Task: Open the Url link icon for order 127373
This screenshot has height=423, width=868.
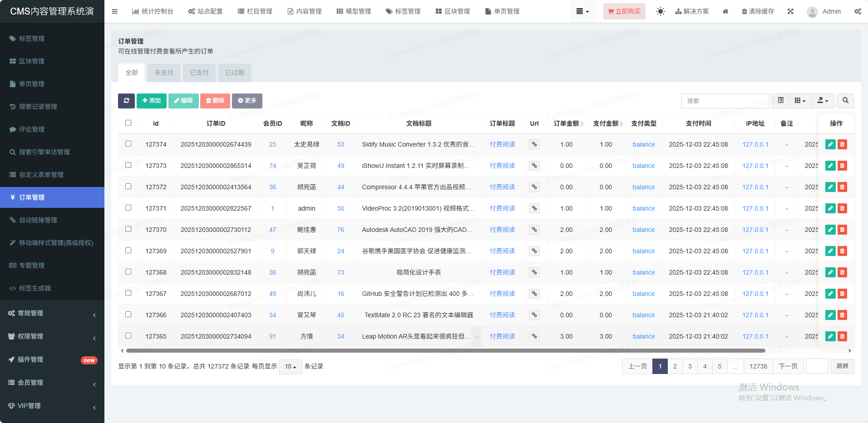Action: [x=534, y=166]
